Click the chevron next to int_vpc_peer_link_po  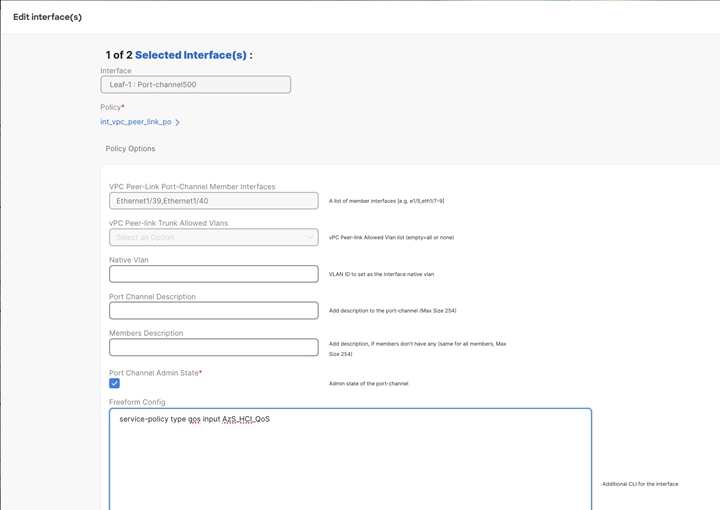[177, 122]
